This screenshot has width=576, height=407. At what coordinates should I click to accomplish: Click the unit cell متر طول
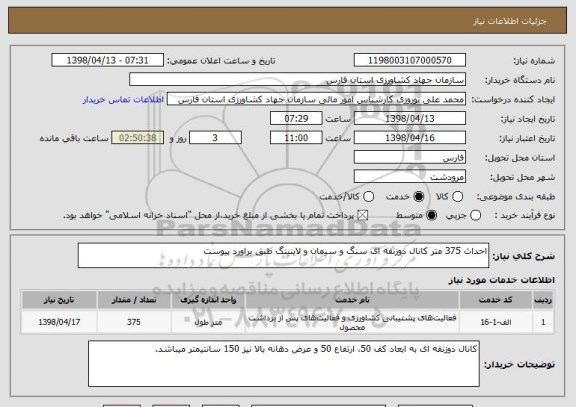click(x=208, y=322)
